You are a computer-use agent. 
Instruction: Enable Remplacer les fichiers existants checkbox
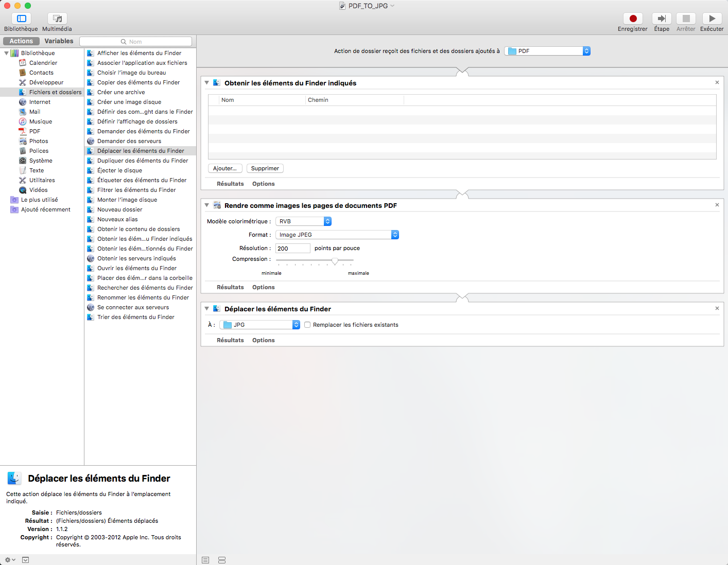coord(307,325)
